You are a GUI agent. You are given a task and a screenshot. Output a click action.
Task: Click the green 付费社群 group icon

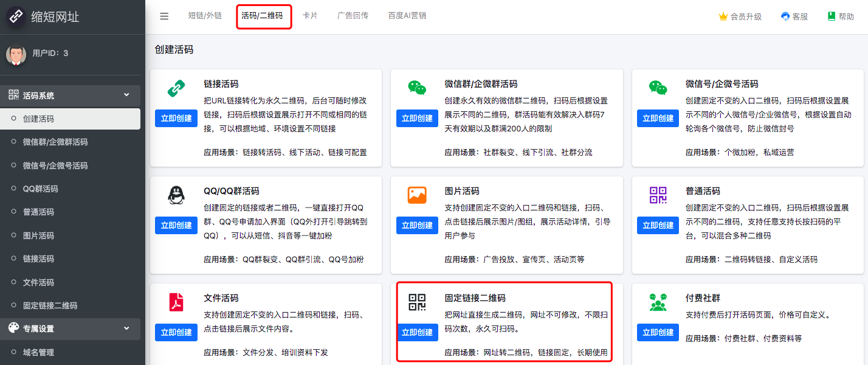pos(658,302)
